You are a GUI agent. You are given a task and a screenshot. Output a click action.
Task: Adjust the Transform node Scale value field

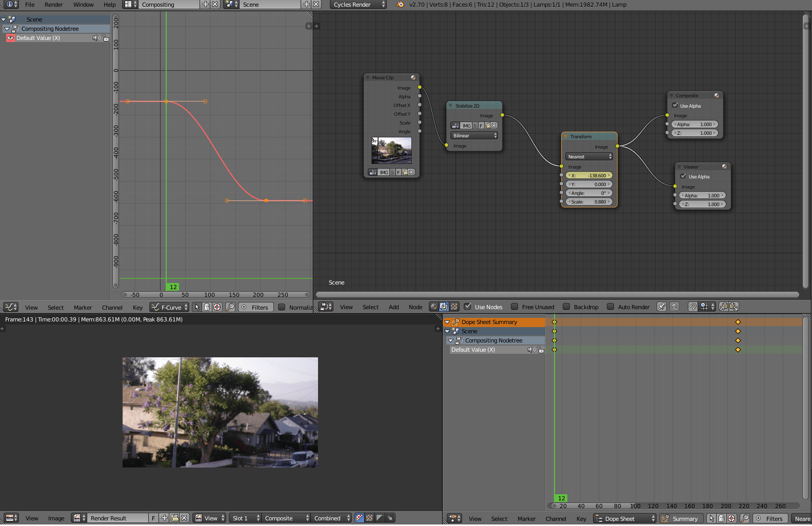[589, 202]
